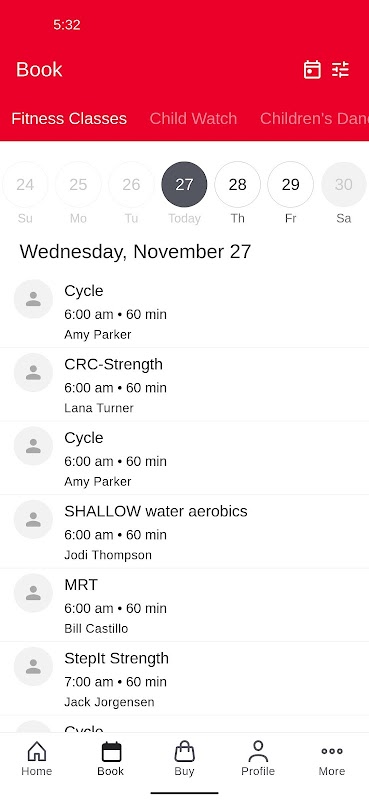Image resolution: width=369 pixels, height=800 pixels.
Task: Switch to the Children's Dance tab
Action: pyautogui.click(x=314, y=118)
